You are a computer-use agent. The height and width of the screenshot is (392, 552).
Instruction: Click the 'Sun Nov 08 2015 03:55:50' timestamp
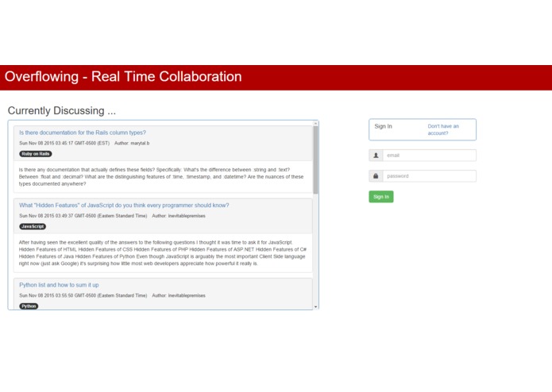pos(83,296)
